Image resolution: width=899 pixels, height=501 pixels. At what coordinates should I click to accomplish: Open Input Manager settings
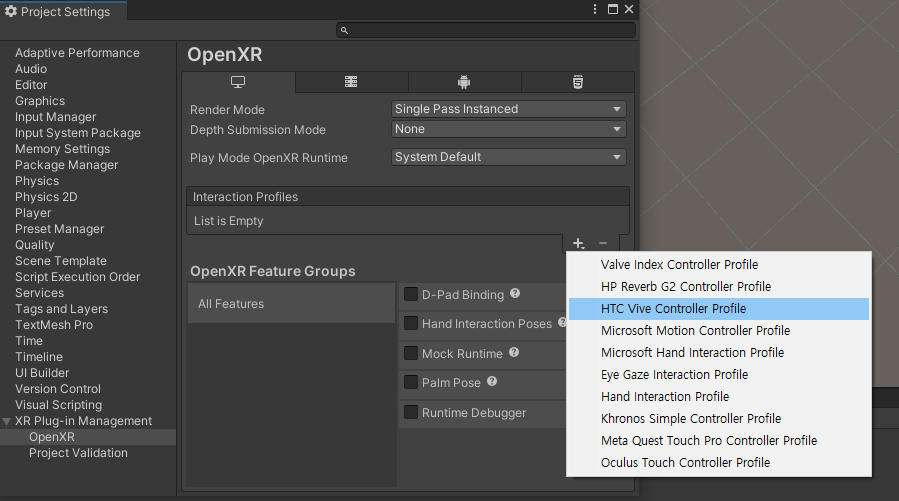click(x=56, y=117)
